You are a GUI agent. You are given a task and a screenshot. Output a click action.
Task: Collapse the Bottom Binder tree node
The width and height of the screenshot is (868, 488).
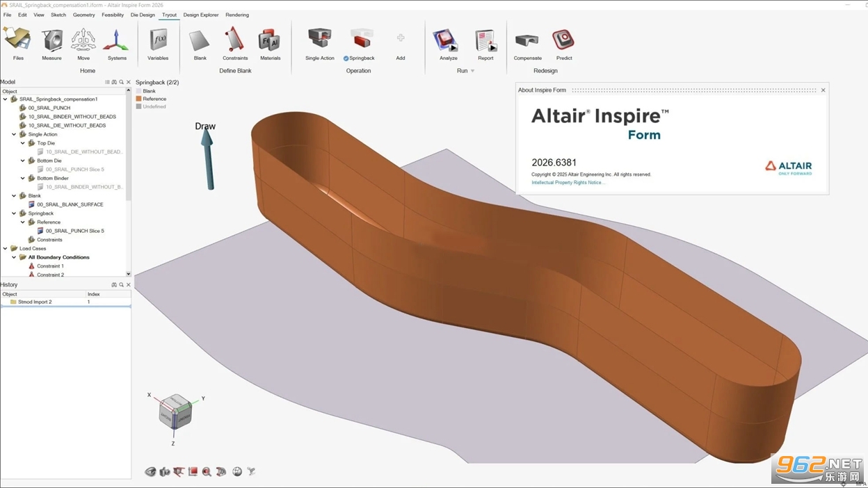(x=23, y=178)
